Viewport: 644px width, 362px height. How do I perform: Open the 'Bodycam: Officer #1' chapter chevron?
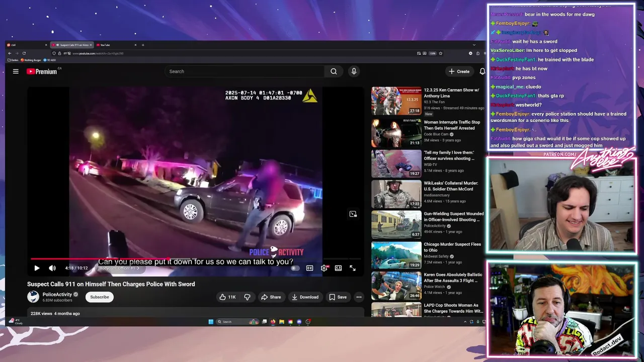[x=138, y=268]
